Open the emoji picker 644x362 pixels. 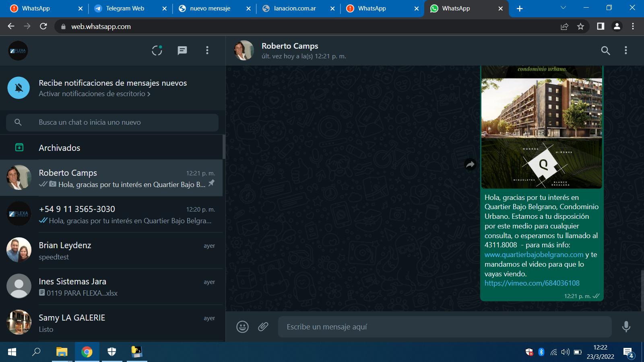click(x=242, y=327)
